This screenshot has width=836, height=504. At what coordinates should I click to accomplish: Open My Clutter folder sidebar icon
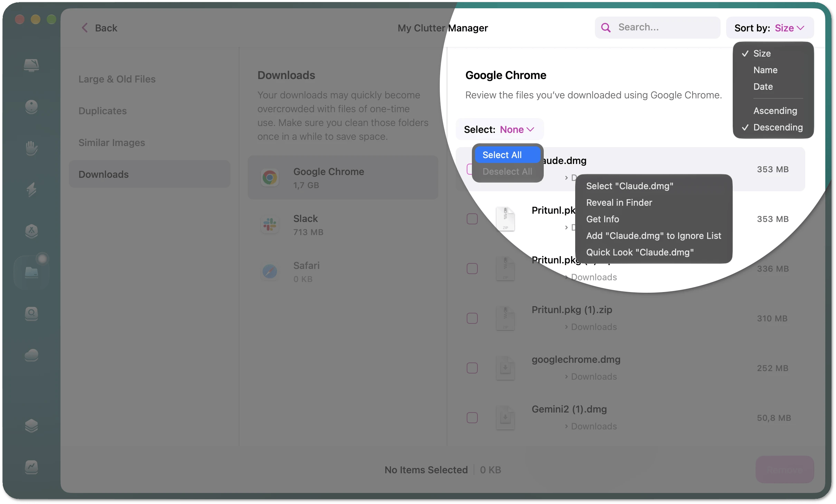pyautogui.click(x=31, y=272)
